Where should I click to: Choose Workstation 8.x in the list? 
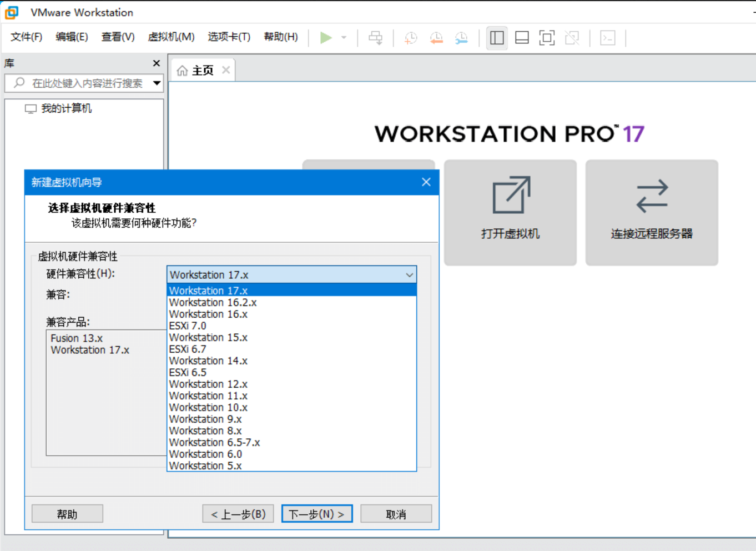click(292, 430)
